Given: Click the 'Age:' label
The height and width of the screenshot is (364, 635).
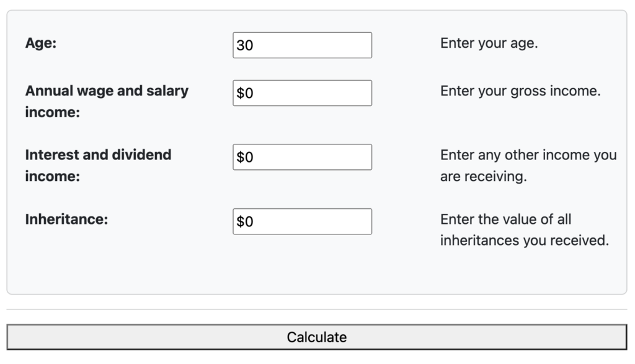Looking at the screenshot, I should [x=41, y=43].
